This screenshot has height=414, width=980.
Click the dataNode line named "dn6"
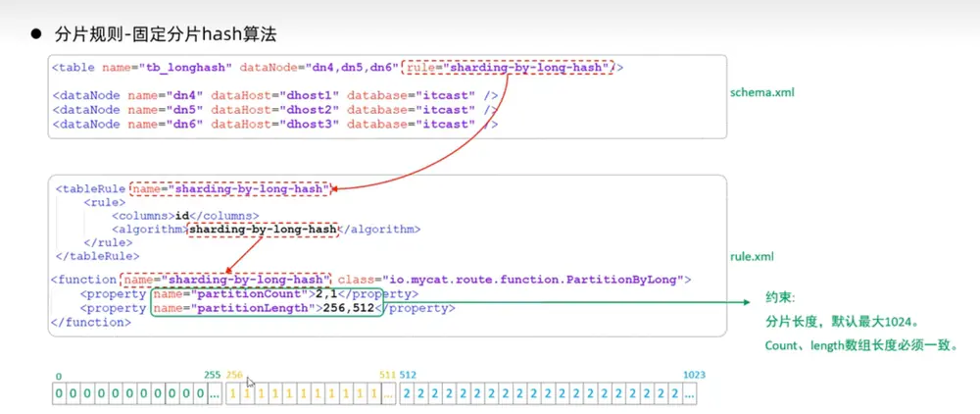click(275, 124)
